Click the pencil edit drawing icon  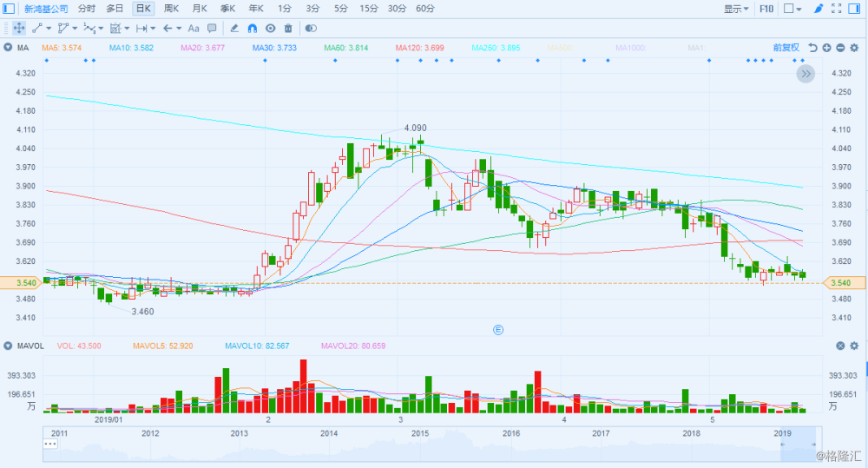[234, 29]
